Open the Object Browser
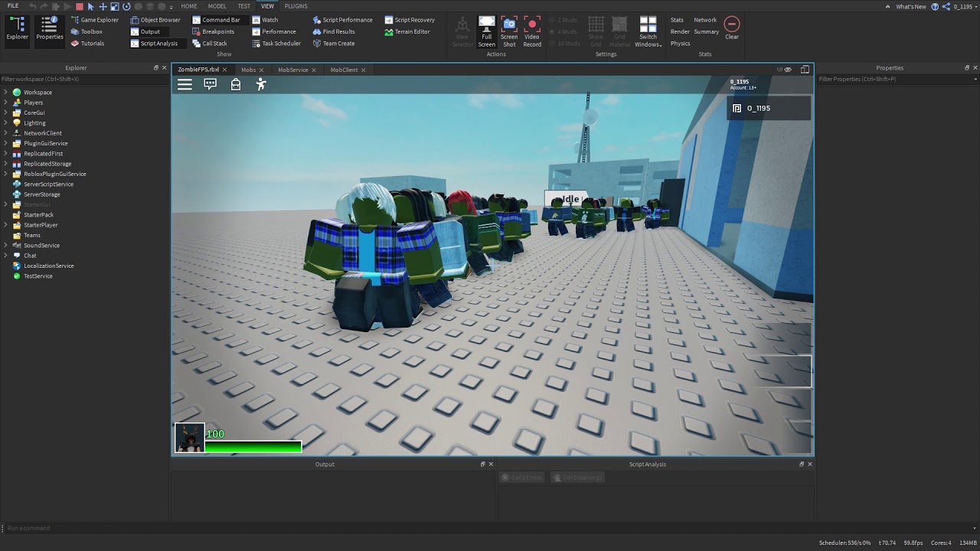The width and height of the screenshot is (980, 551). pyautogui.click(x=155, y=20)
